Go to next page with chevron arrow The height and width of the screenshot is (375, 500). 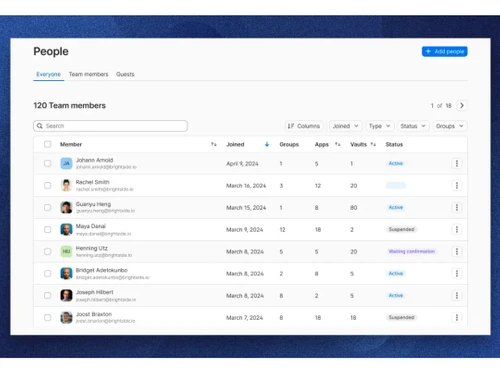click(462, 105)
